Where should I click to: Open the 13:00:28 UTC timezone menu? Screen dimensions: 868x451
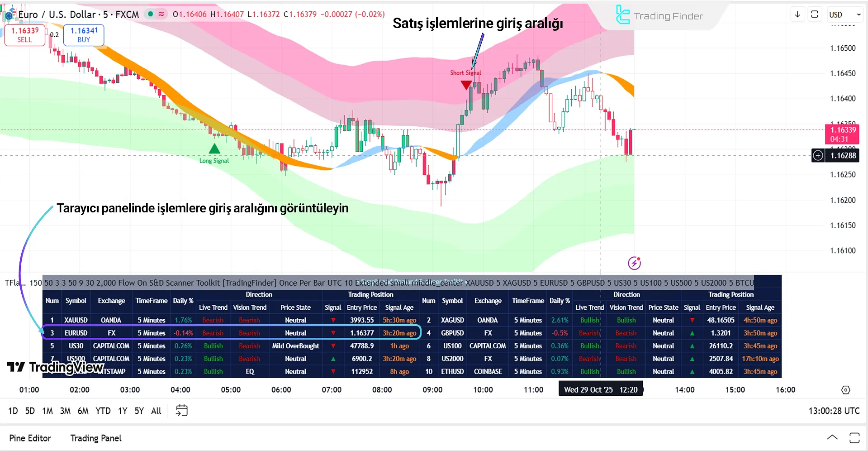834,411
